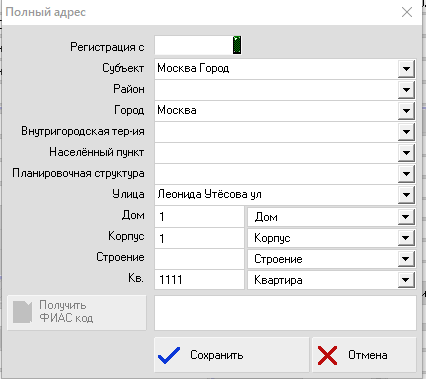Click the Отмена button

point(364,355)
